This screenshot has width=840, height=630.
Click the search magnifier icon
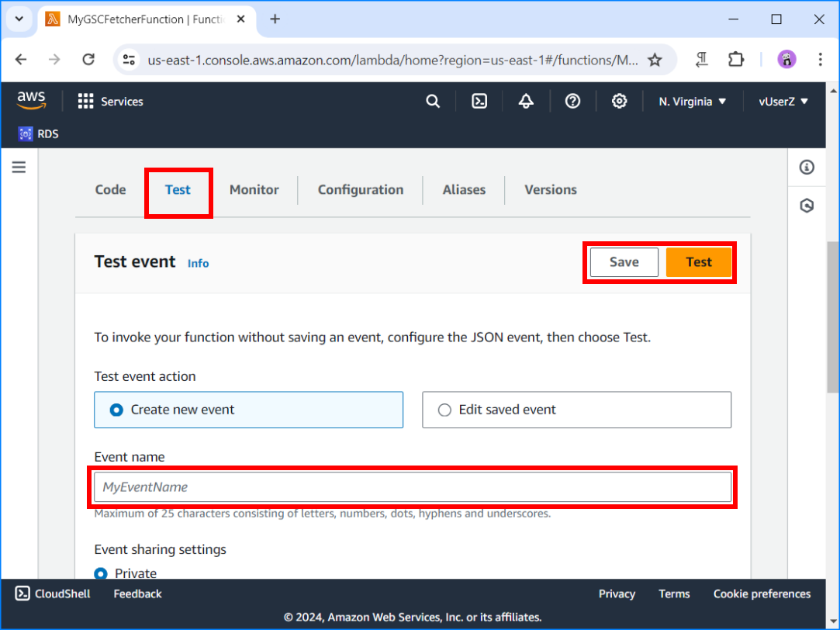(433, 101)
